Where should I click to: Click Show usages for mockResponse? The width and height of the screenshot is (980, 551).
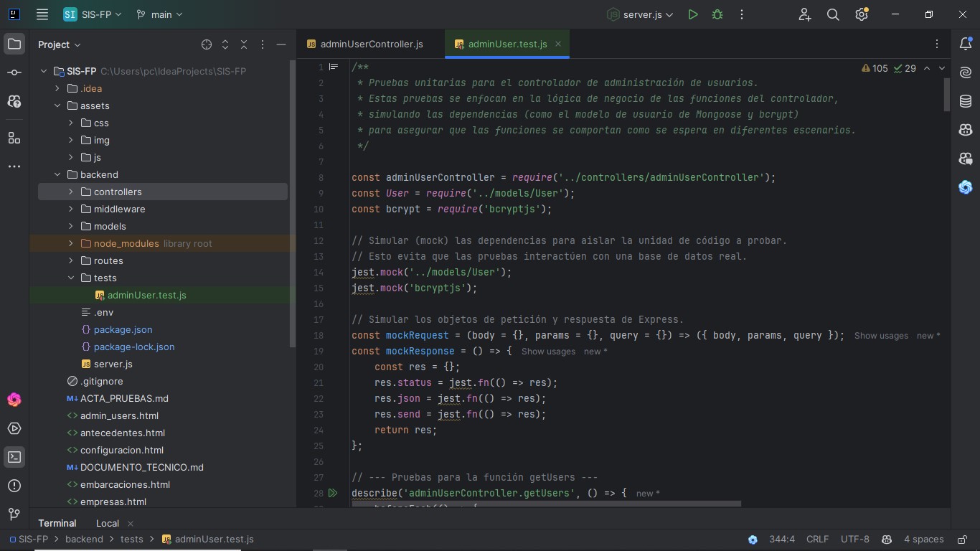click(548, 352)
